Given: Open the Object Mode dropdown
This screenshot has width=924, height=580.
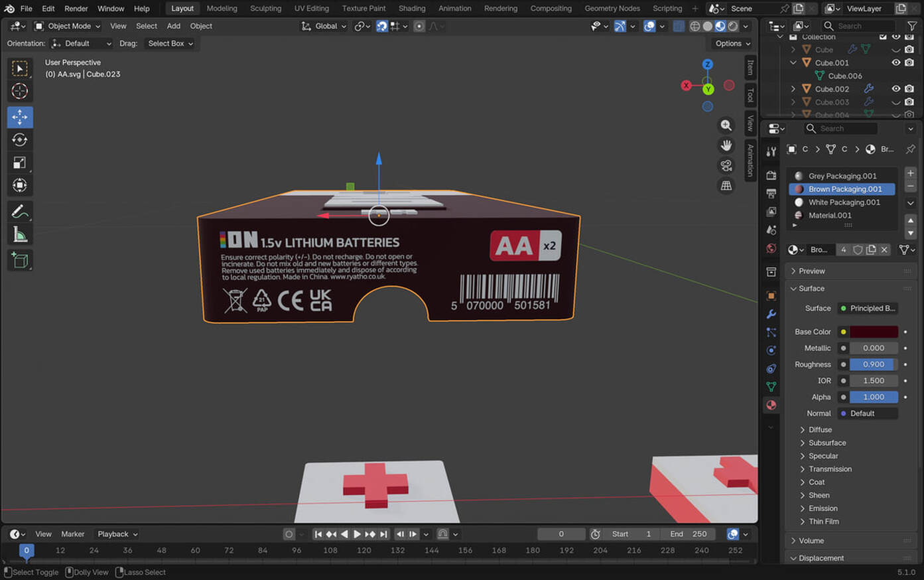Looking at the screenshot, I should coord(68,26).
